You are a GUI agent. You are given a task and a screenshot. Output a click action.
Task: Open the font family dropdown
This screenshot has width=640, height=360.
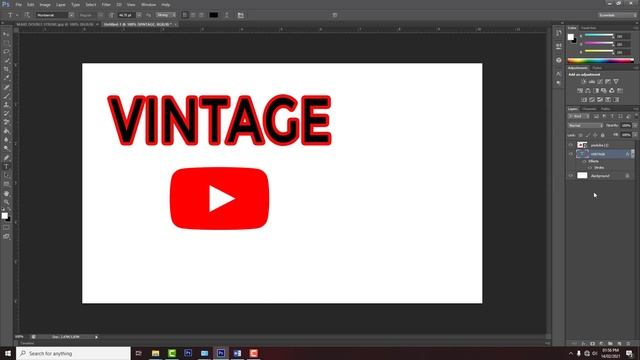[71, 15]
